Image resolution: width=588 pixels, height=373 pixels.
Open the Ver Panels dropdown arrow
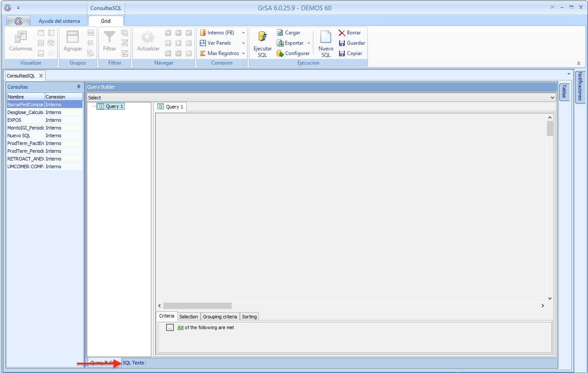(243, 43)
